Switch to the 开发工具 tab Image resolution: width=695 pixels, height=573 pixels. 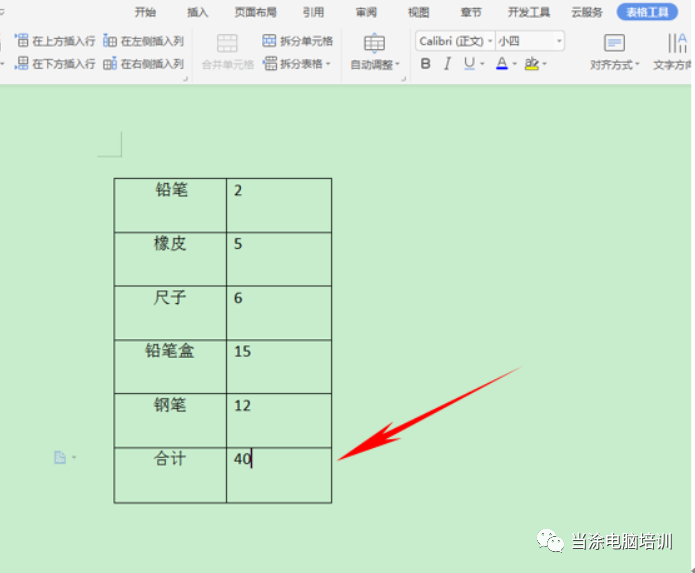[529, 12]
